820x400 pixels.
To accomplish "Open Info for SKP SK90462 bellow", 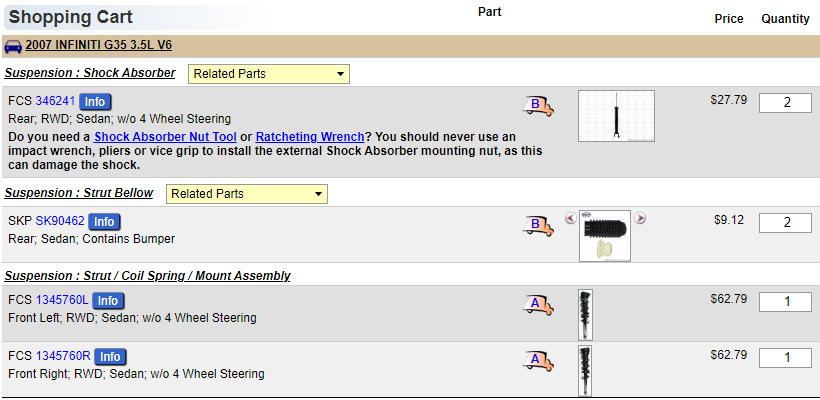I will (x=104, y=221).
